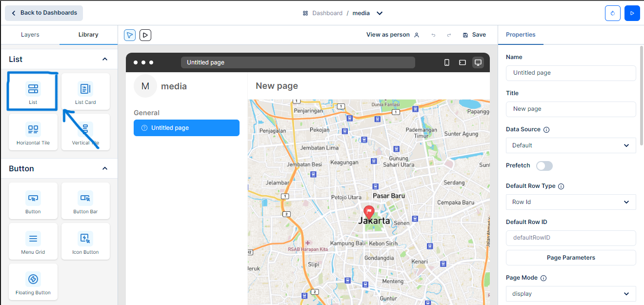Open the Data Source dropdown
Screen dimensions: 644x305
571,145
